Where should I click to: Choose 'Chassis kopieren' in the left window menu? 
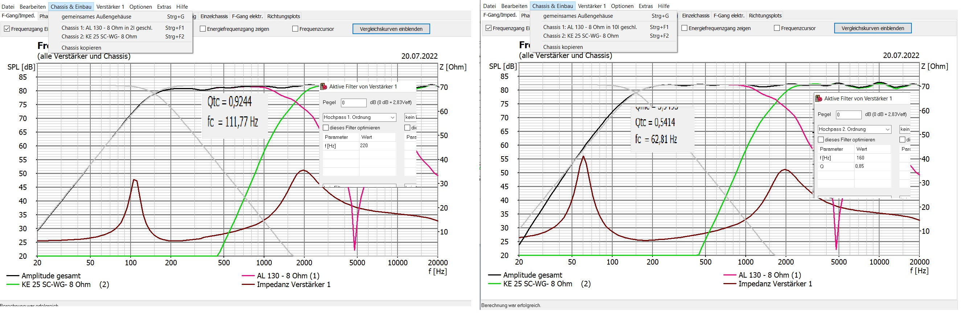coord(81,47)
